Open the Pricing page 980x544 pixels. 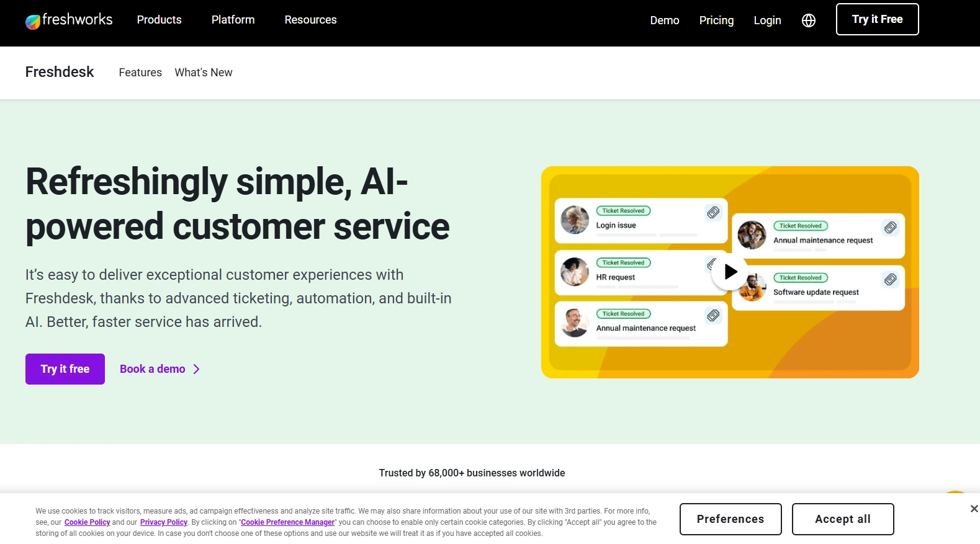(x=716, y=20)
